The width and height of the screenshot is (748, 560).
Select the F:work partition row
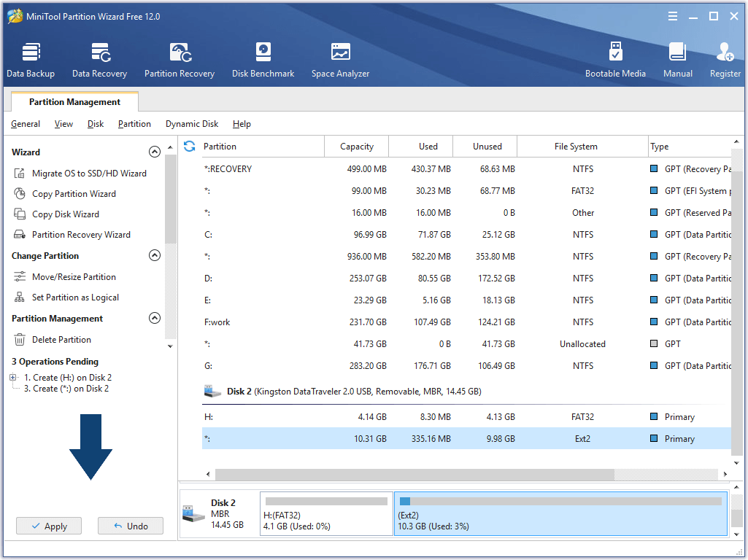(466, 322)
